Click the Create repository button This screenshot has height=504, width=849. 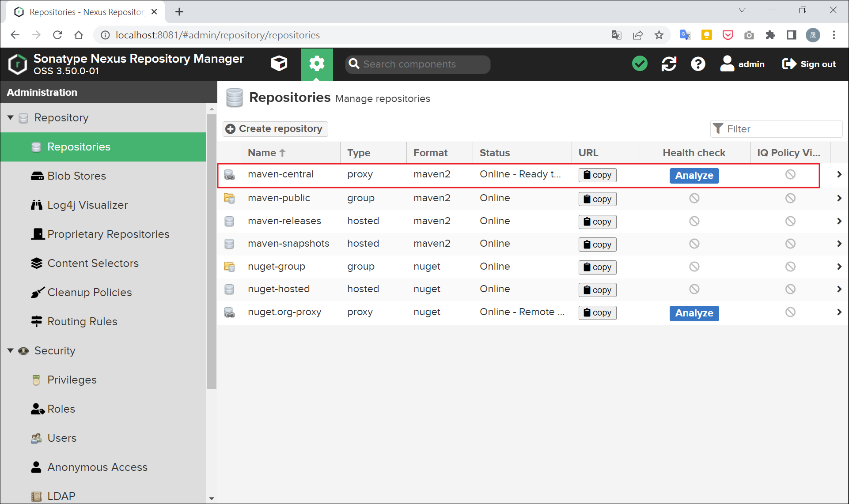(x=275, y=128)
